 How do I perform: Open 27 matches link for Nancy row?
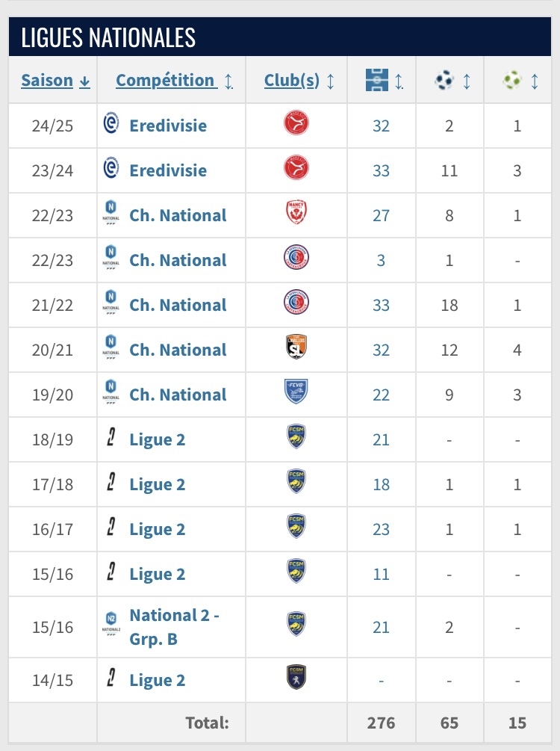point(381,215)
